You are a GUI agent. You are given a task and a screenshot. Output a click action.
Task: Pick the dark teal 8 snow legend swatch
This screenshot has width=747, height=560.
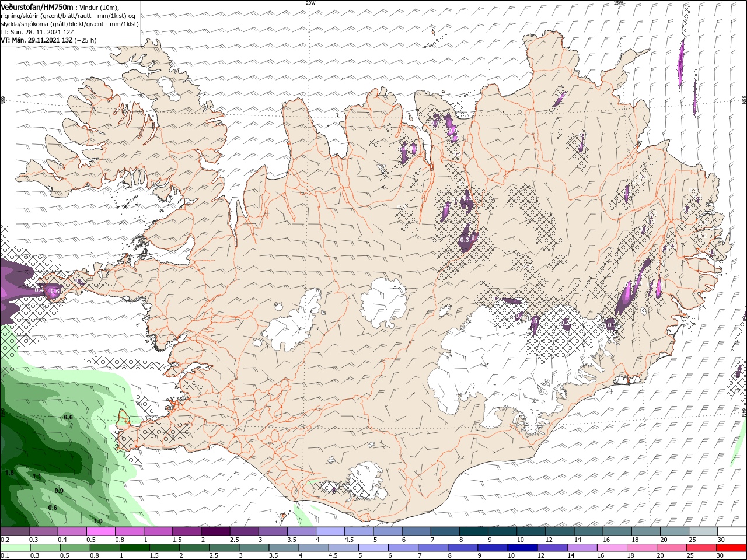point(474,531)
